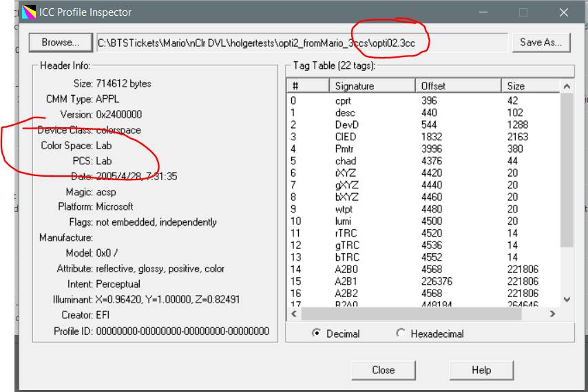
Task: Click the Illuminant XYZ value
Action: tap(167, 300)
